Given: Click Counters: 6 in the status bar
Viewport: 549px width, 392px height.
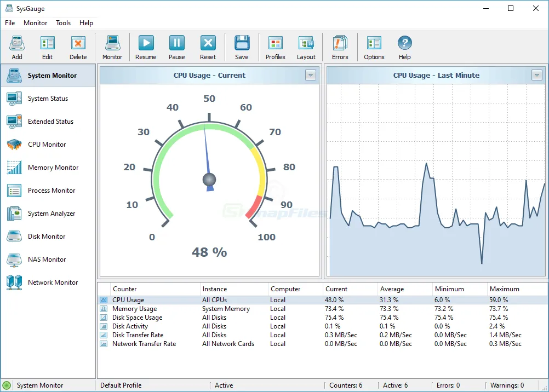Looking at the screenshot, I should tap(346, 385).
